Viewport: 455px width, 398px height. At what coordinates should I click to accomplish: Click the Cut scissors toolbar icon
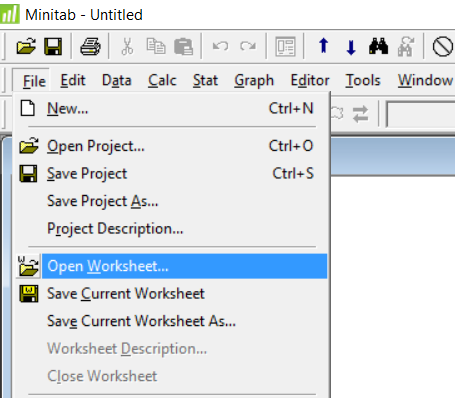(127, 46)
